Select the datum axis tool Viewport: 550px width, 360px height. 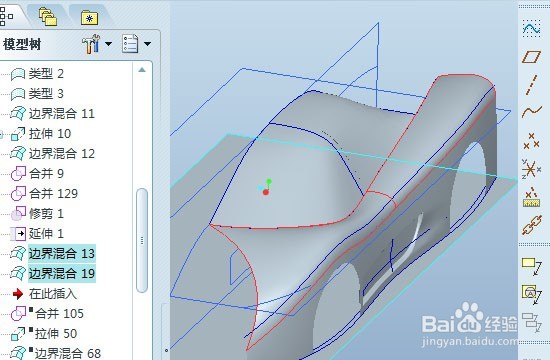tap(531, 85)
